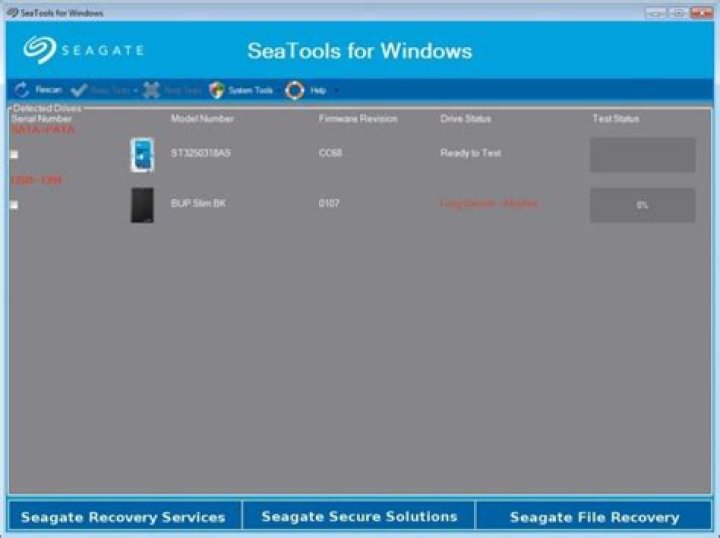
Task: Open Seagate Secure Solutions
Action: 359,517
